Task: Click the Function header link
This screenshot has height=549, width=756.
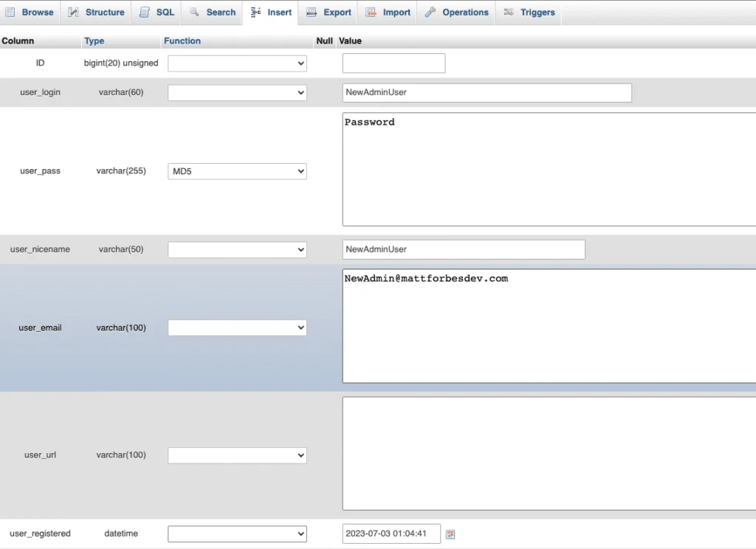Action: [x=182, y=41]
